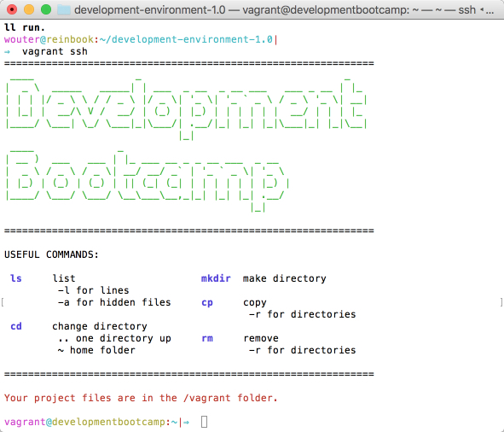Click the wouter@reinbook prompt text
The width and height of the screenshot is (504, 432).
click(x=49, y=39)
